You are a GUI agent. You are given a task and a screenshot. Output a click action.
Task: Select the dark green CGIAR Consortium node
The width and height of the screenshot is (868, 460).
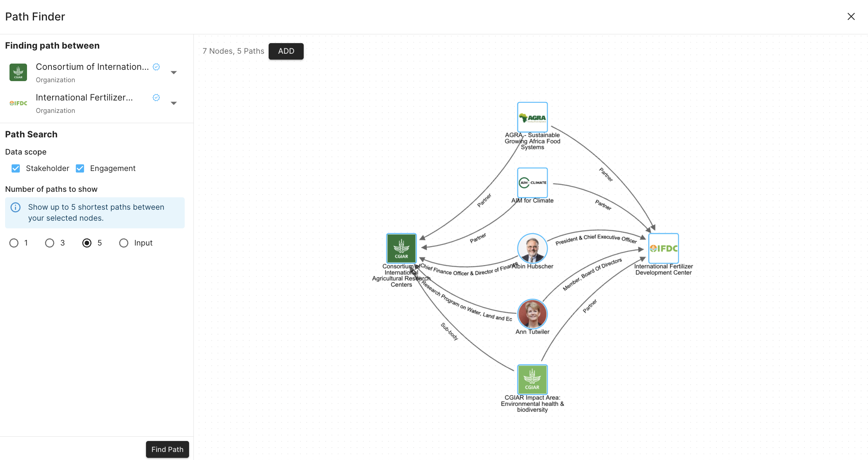(401, 248)
